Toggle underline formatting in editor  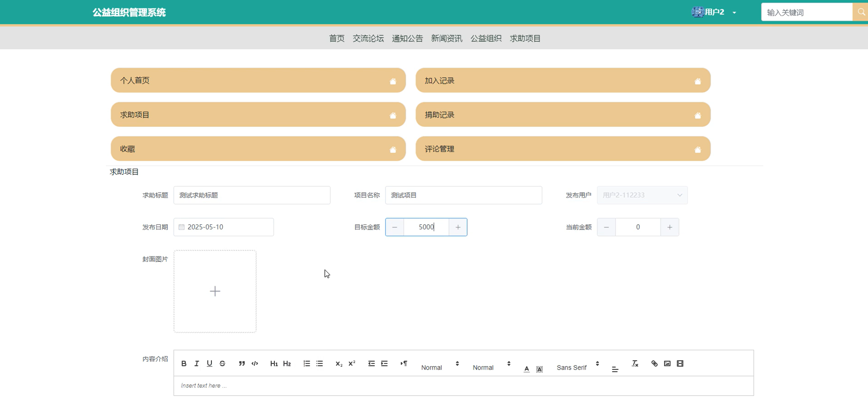click(x=209, y=363)
